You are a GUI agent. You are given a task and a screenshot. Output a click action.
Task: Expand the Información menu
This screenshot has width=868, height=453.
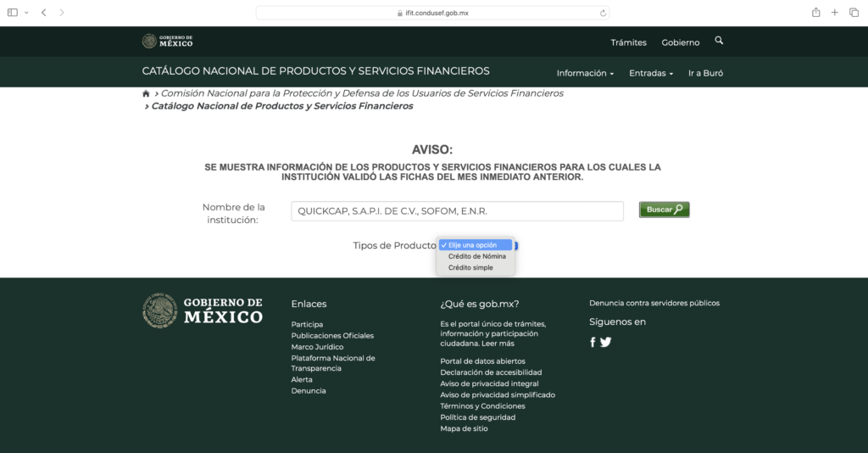tap(585, 74)
